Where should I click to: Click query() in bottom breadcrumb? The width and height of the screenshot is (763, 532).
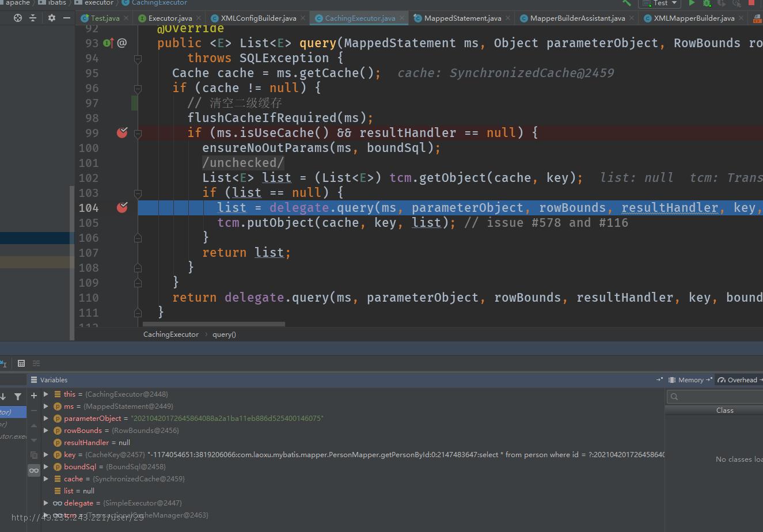(x=224, y=334)
